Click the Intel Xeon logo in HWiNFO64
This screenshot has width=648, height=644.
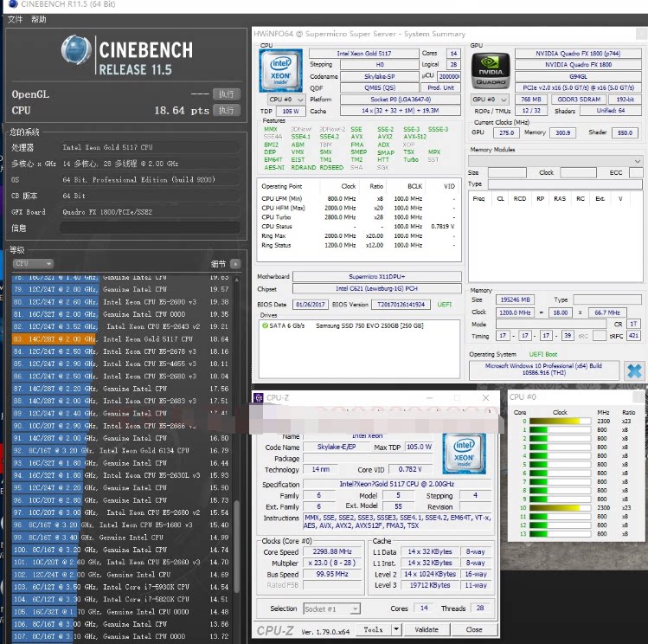pyautogui.click(x=280, y=70)
